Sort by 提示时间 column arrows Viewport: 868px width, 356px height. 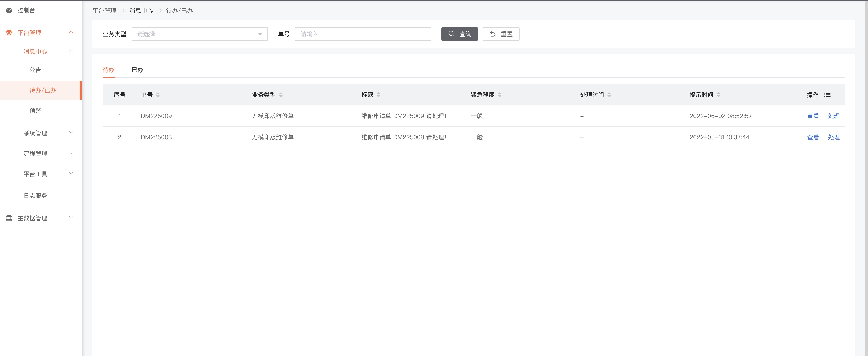(x=719, y=95)
